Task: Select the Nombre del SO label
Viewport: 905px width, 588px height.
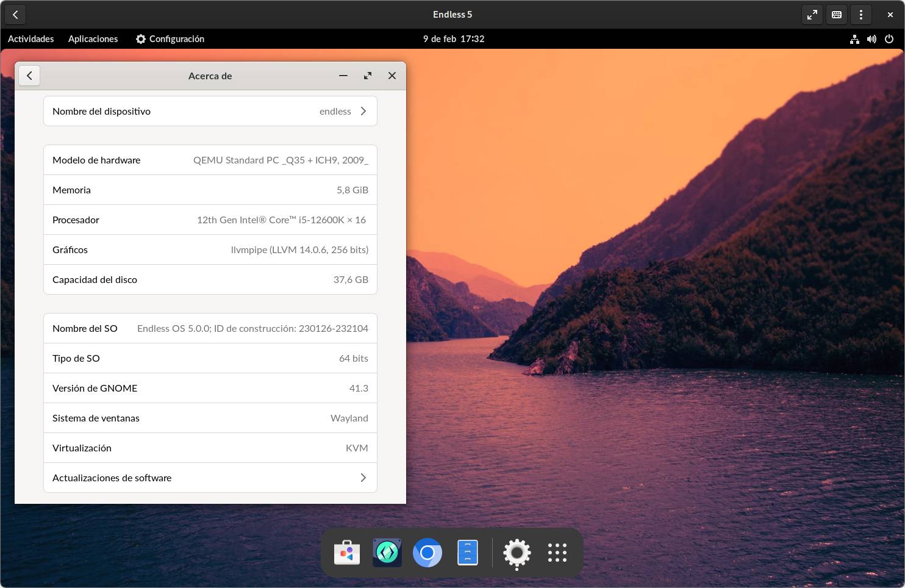Action: click(x=85, y=328)
